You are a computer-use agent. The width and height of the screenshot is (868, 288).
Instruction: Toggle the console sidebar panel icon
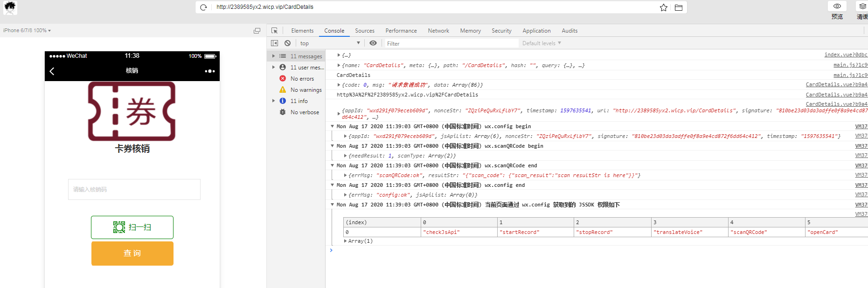point(275,43)
